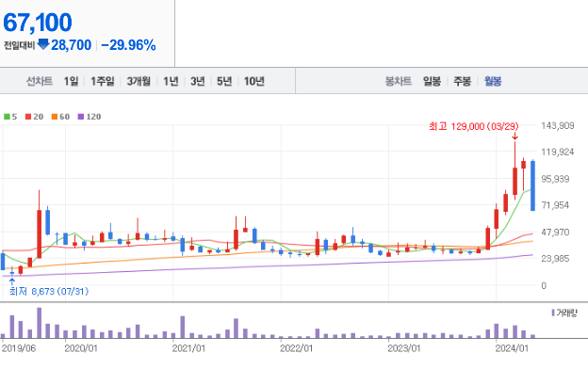
Task: Click the tallest volume bar in 2019
Action: [x=39, y=323]
